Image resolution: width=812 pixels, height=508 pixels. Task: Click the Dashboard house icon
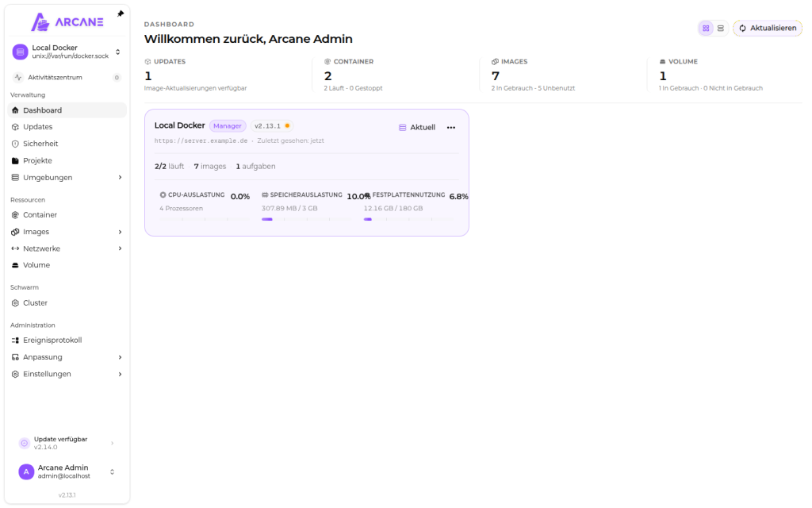pyautogui.click(x=15, y=110)
